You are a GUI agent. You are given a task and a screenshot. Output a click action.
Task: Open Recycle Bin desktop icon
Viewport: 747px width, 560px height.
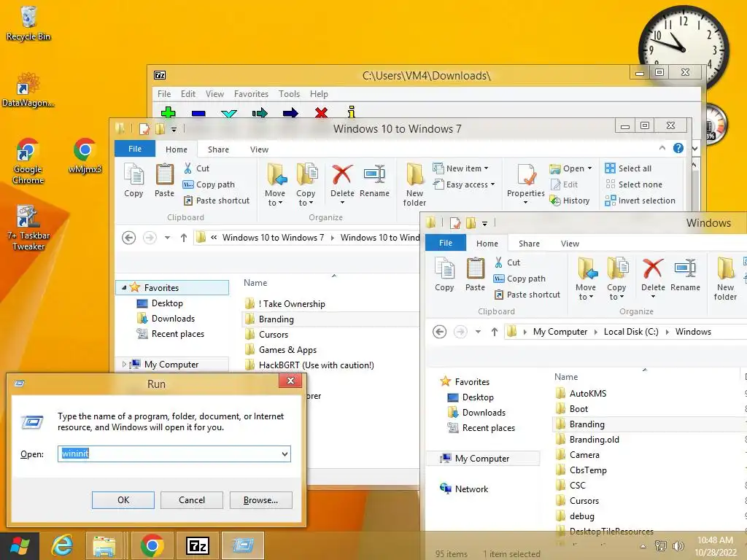[x=28, y=23]
